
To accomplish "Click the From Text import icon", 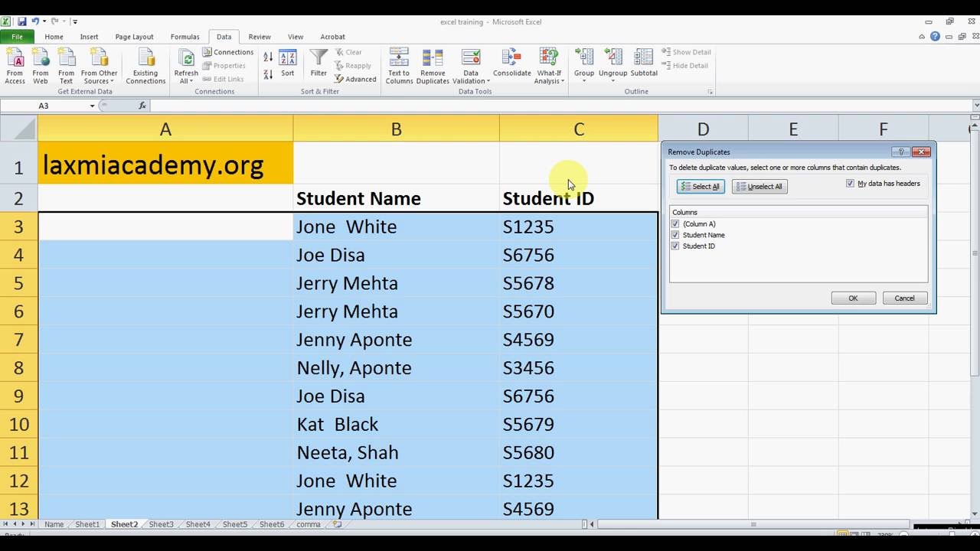I will point(67,66).
